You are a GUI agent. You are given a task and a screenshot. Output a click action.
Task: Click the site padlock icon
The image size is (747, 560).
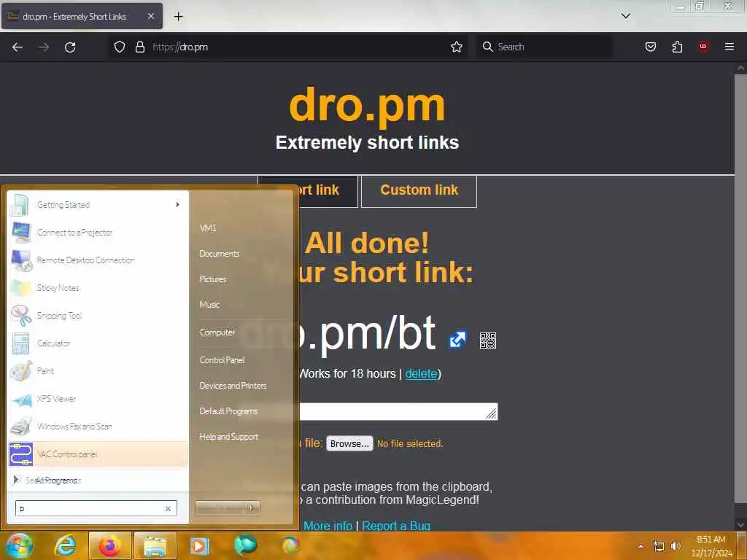point(139,47)
